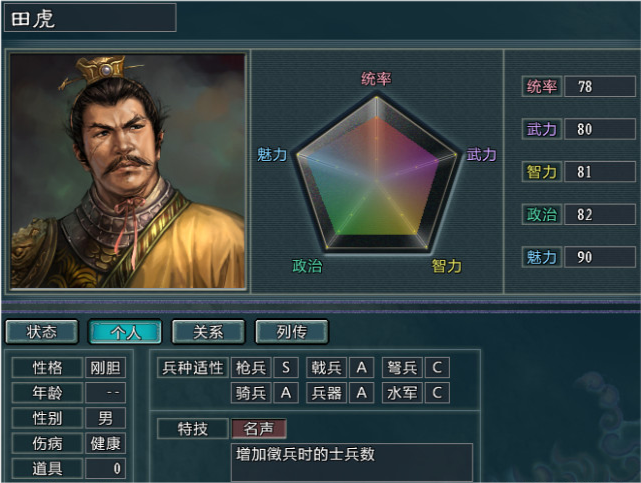Open the 关系 tab
The height and width of the screenshot is (483, 641).
(208, 332)
